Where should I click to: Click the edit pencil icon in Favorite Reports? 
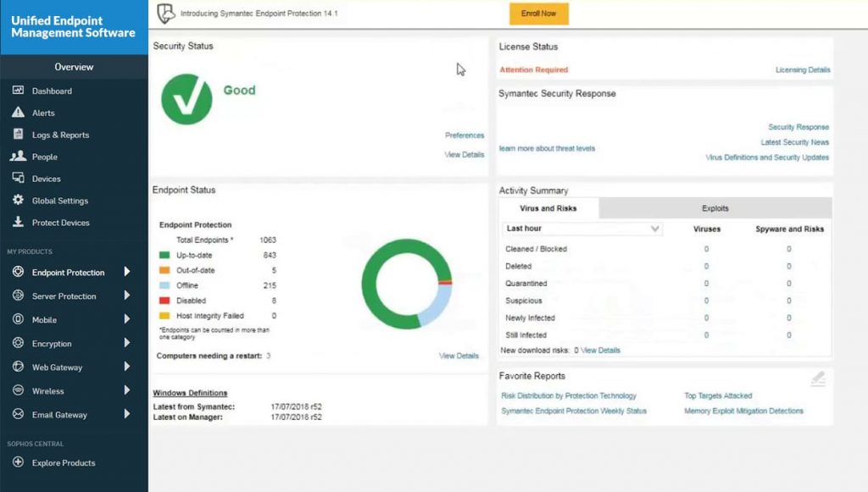coord(817,379)
